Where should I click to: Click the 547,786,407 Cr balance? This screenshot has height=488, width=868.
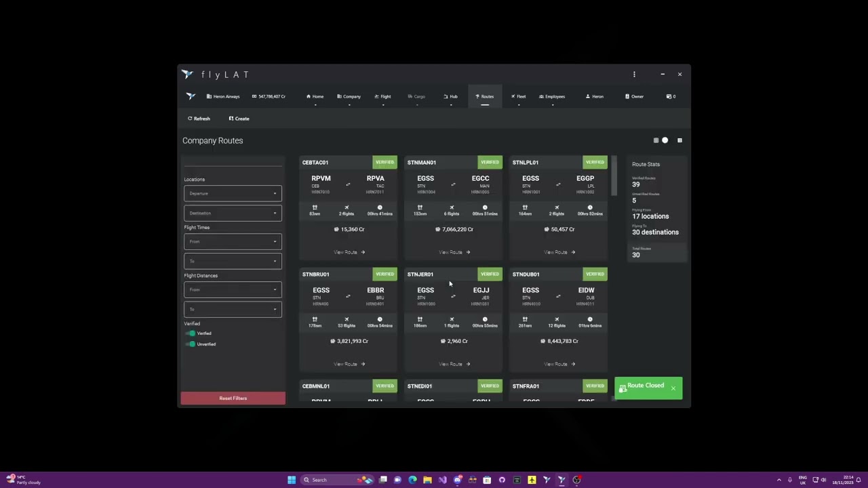tap(269, 96)
